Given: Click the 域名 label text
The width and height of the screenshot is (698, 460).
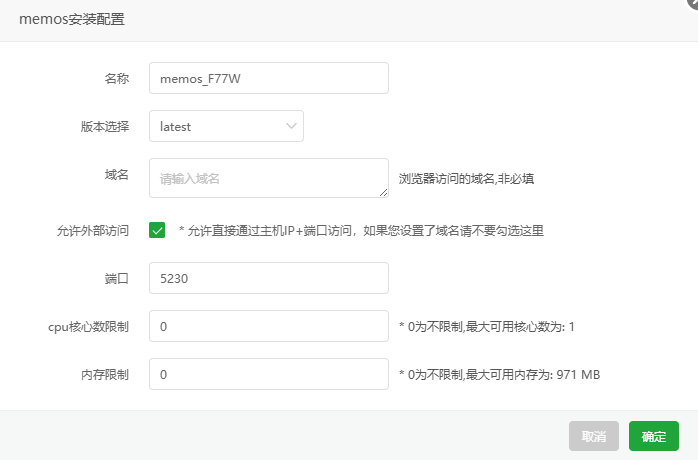Looking at the screenshot, I should (117, 175).
